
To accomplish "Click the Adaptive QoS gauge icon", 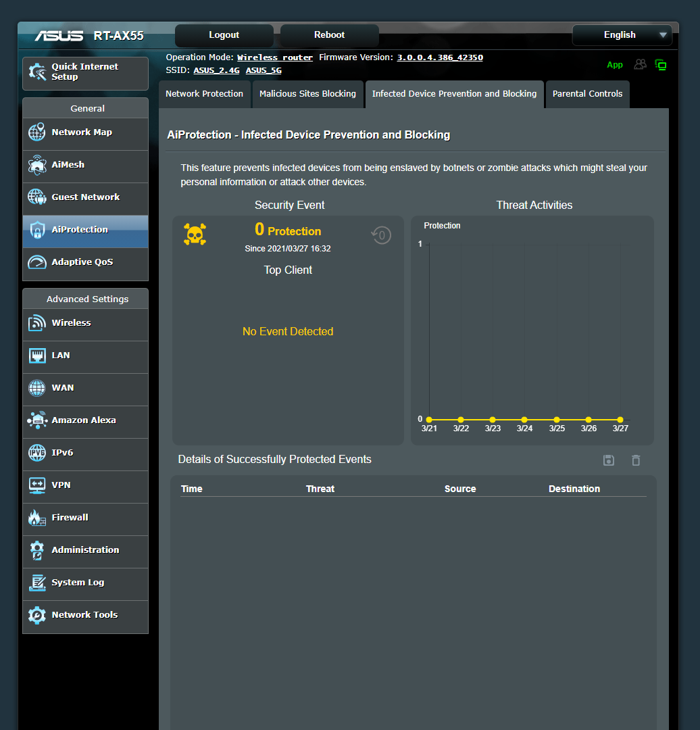I will coord(36,262).
